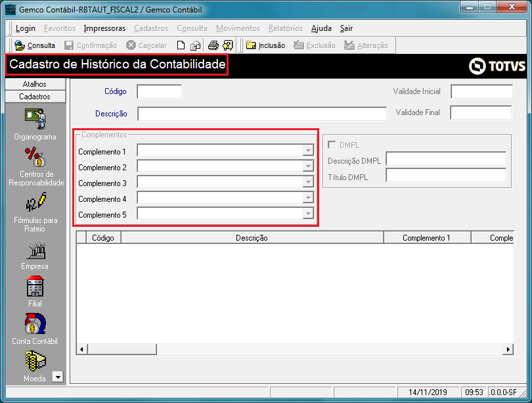Screen dimensions: 532x403
Task: Click the help question mark toolbar icon
Action: coord(228,45)
